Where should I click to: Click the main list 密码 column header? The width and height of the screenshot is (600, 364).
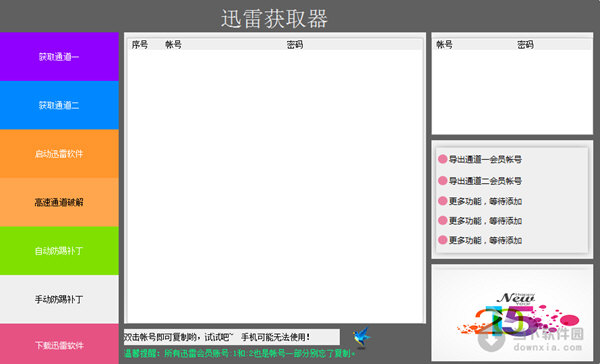tap(295, 45)
